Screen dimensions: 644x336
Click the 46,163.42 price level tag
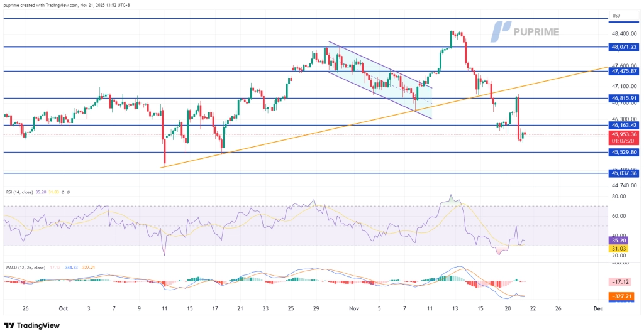(623, 126)
